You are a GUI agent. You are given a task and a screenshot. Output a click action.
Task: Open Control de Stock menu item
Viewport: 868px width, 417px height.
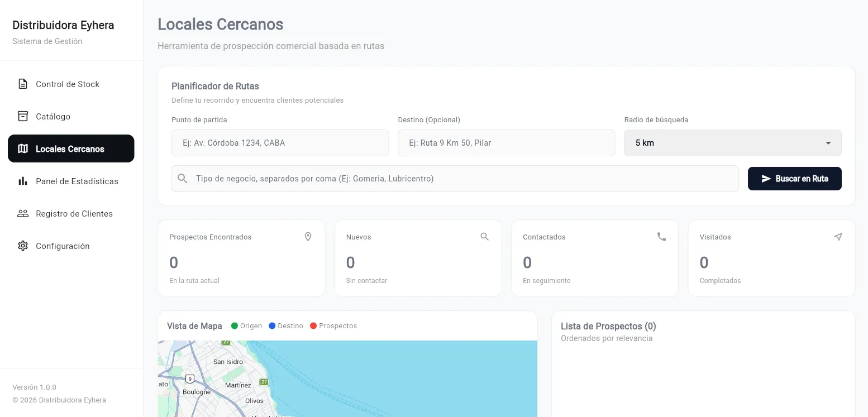71,84
